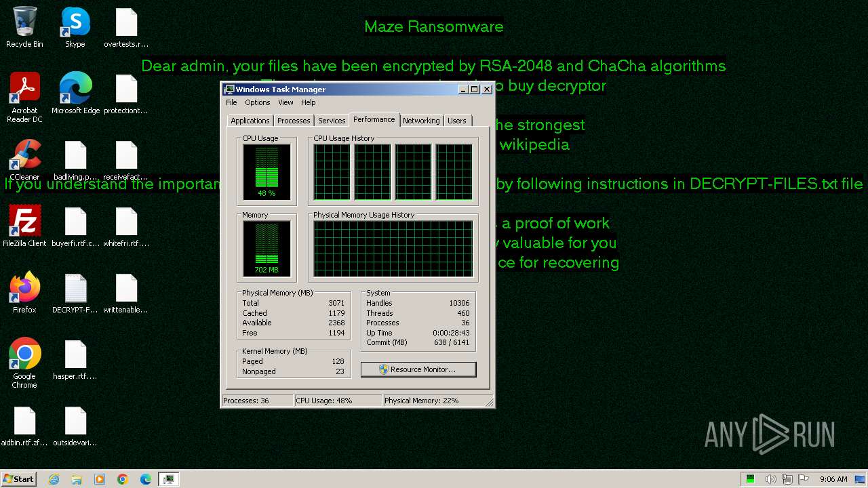Click the Task Manager taskbar button
The height and width of the screenshot is (488, 868).
coord(168,479)
